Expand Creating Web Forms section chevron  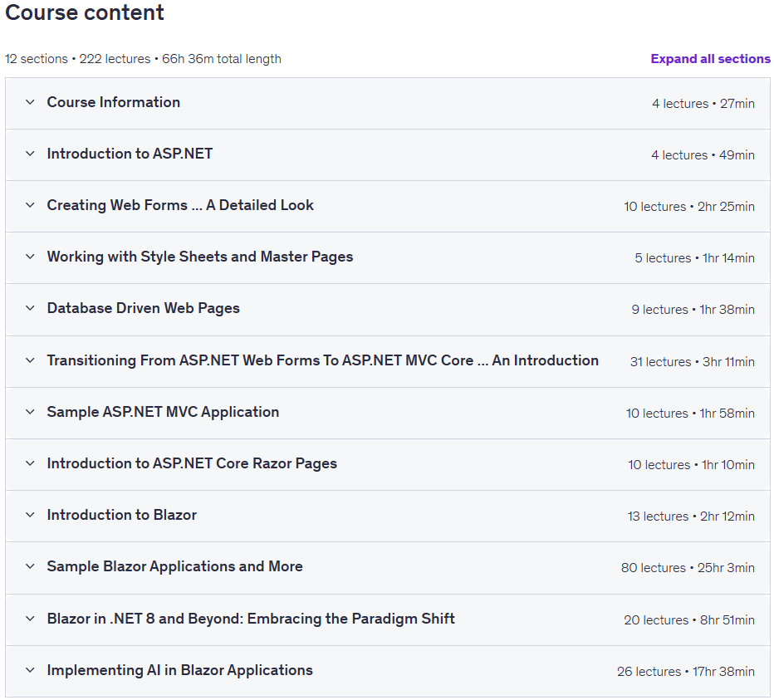(x=30, y=205)
